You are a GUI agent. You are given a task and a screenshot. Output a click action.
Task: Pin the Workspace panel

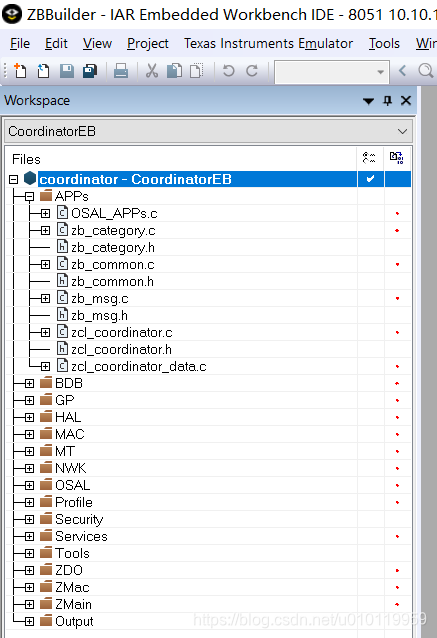pos(387,101)
